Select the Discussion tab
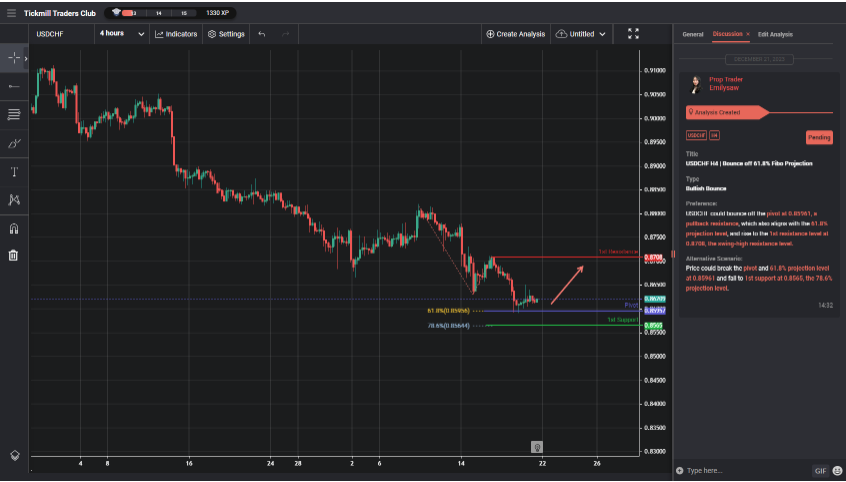 [727, 34]
